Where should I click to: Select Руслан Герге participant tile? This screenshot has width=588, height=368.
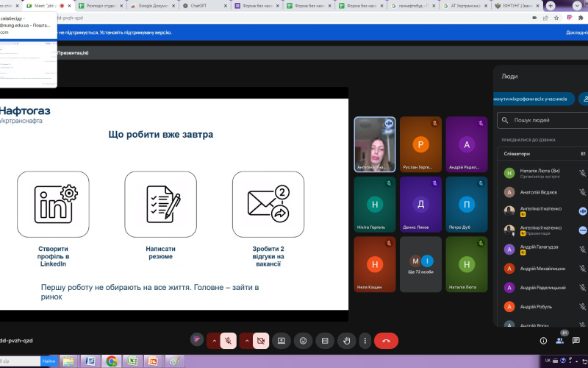pos(420,144)
